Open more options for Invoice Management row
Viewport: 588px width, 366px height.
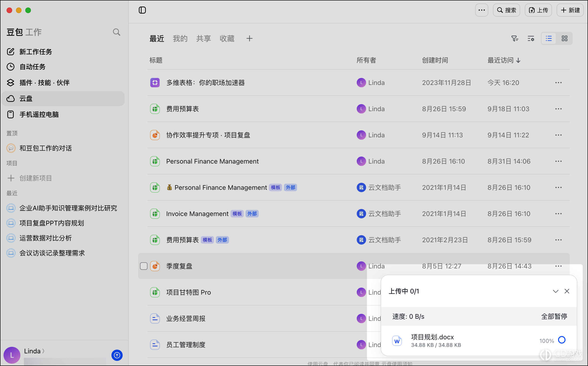pos(558,214)
